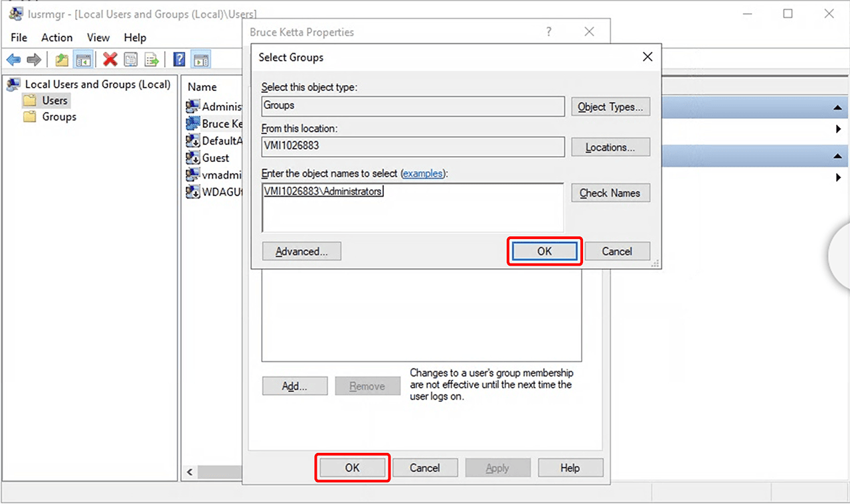Open the View menu
Image resolution: width=850 pixels, height=504 pixels.
(x=98, y=38)
